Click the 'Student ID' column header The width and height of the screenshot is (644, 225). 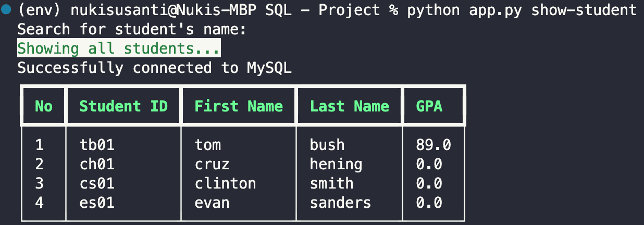pyautogui.click(x=123, y=106)
